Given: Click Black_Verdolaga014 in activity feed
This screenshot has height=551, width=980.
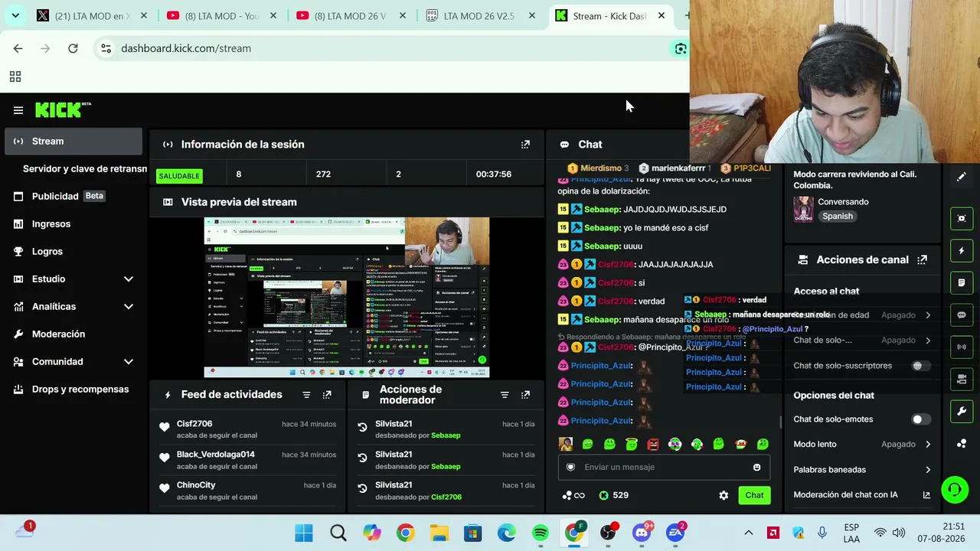Looking at the screenshot, I should point(217,454).
